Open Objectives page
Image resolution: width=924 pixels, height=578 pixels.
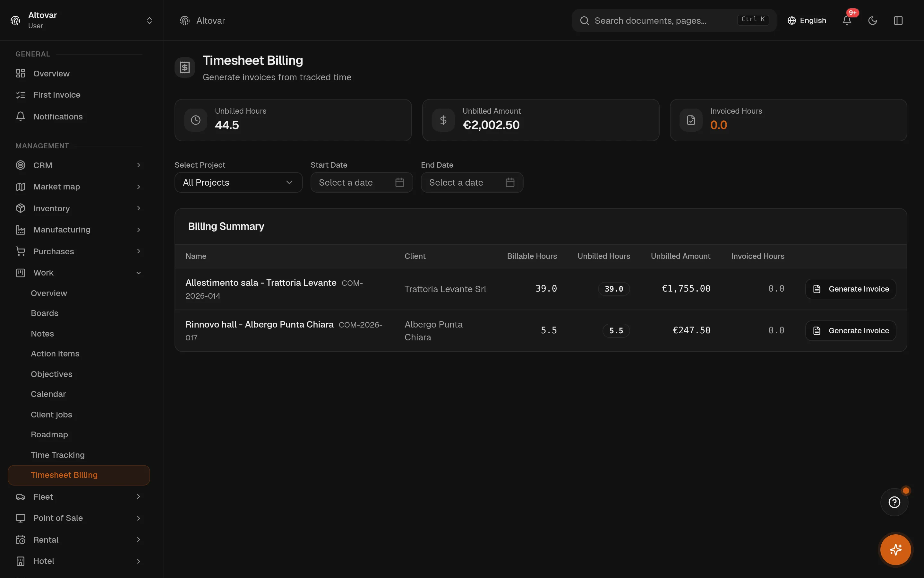[79, 374]
